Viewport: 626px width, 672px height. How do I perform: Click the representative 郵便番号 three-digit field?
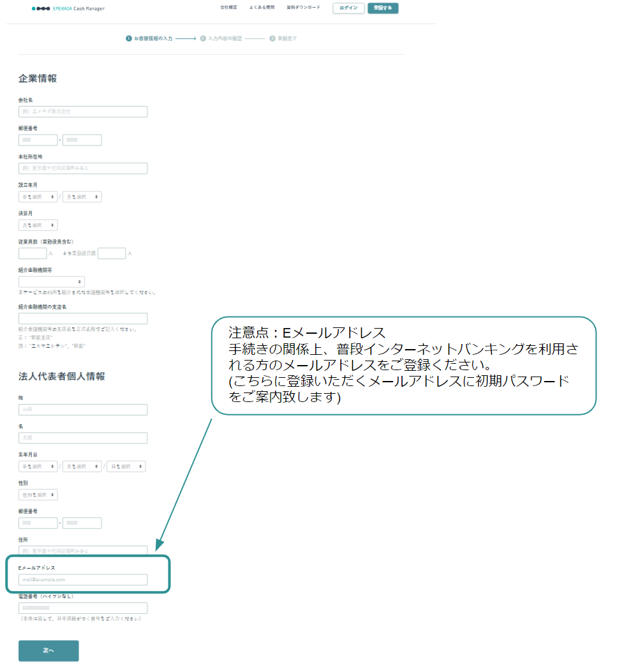click(x=38, y=523)
